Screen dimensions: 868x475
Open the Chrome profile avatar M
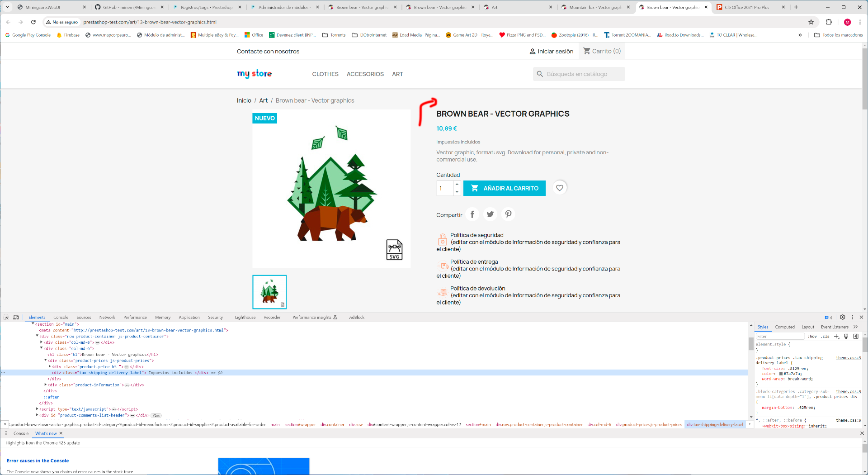847,22
